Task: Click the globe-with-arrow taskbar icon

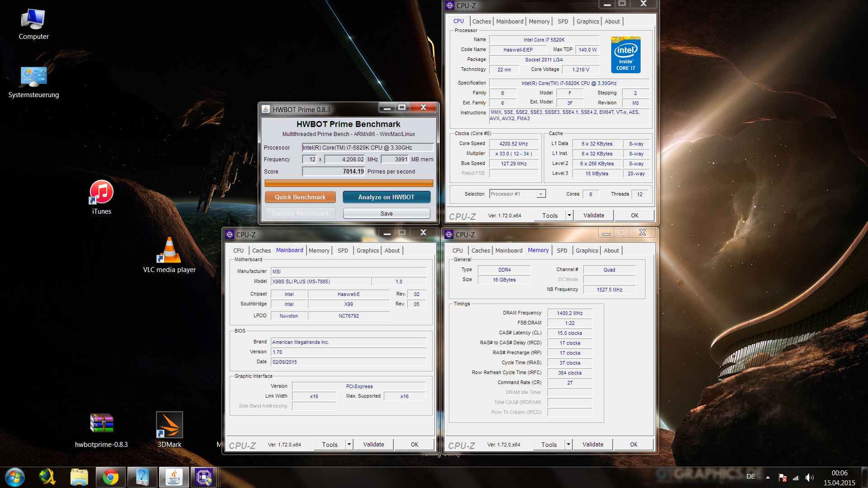Action: (47, 477)
